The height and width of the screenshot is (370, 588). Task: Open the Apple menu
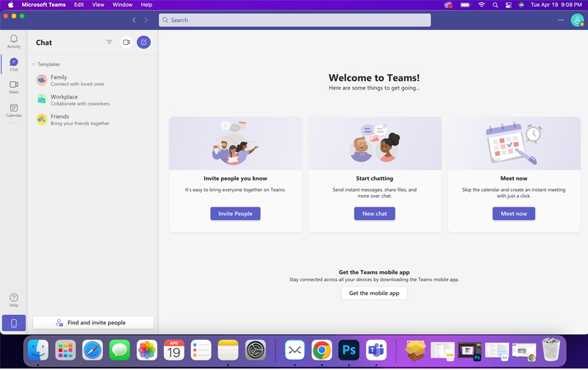tap(10, 5)
